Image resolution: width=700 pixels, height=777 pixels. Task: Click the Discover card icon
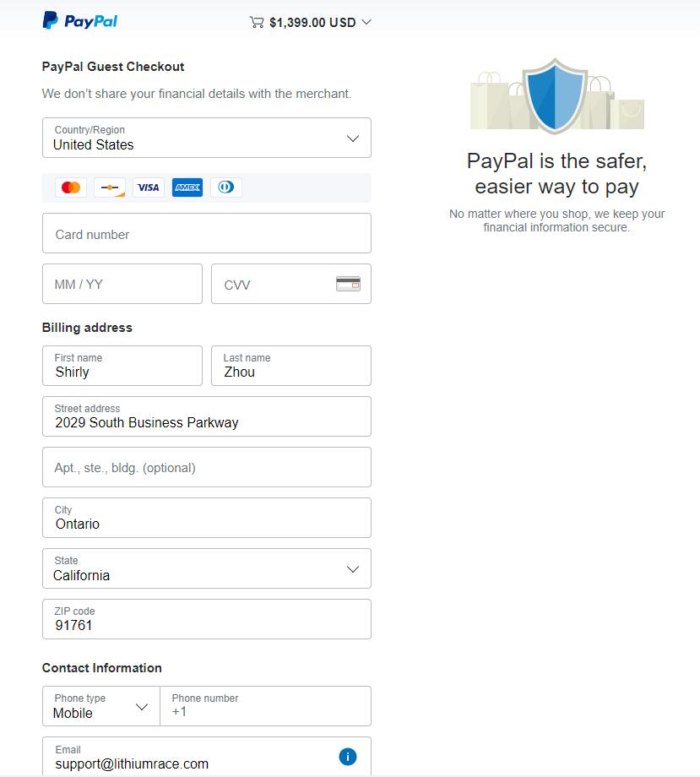(110, 187)
